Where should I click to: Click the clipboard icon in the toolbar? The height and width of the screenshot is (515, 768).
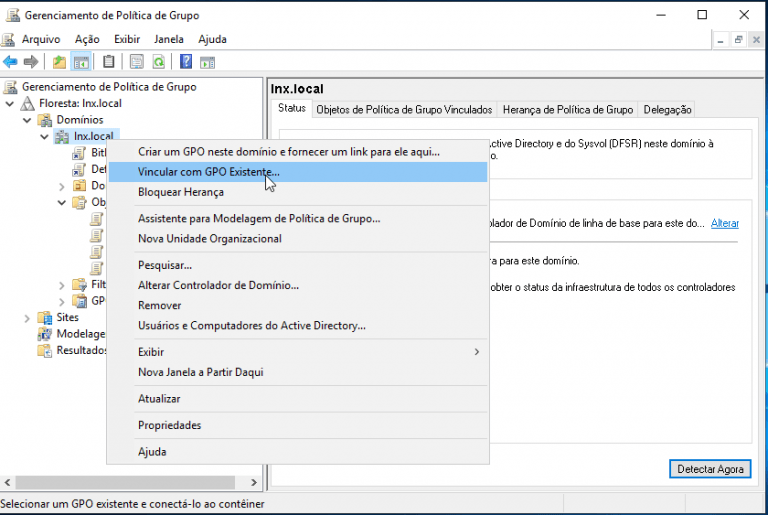[108, 62]
